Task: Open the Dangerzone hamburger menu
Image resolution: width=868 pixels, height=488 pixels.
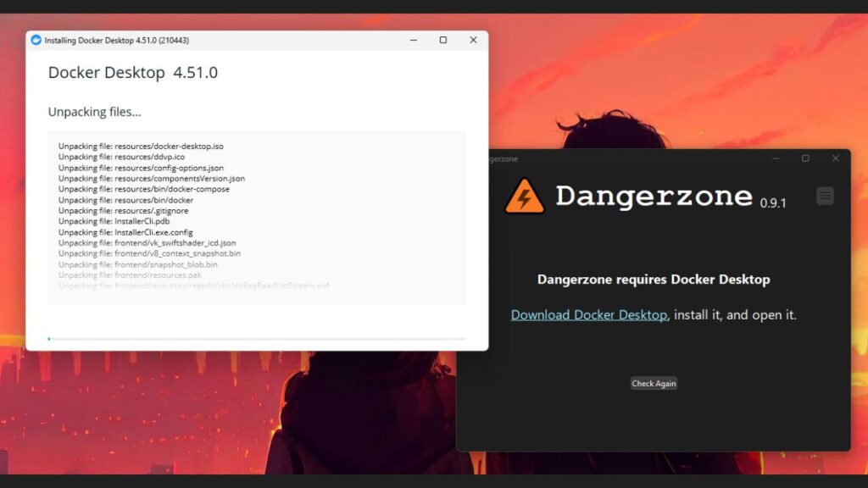Action: point(824,196)
